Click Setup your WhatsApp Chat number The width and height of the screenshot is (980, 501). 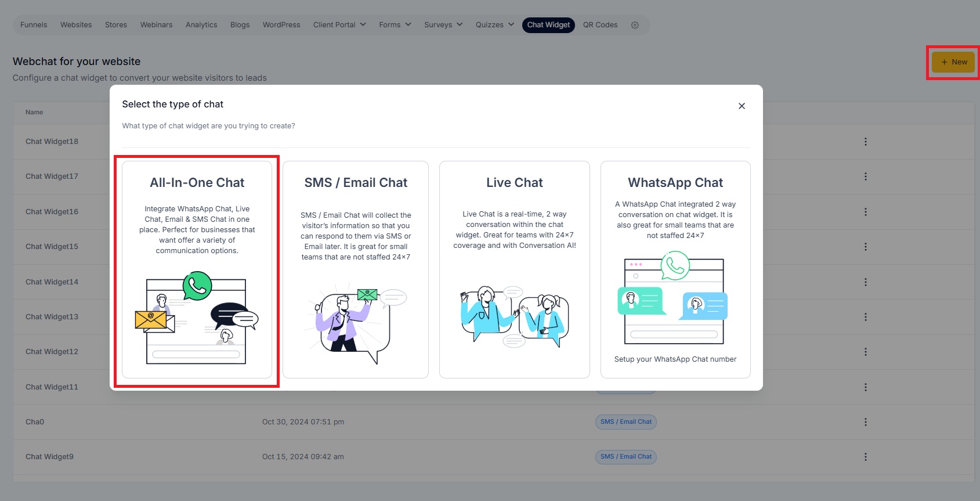pos(675,359)
